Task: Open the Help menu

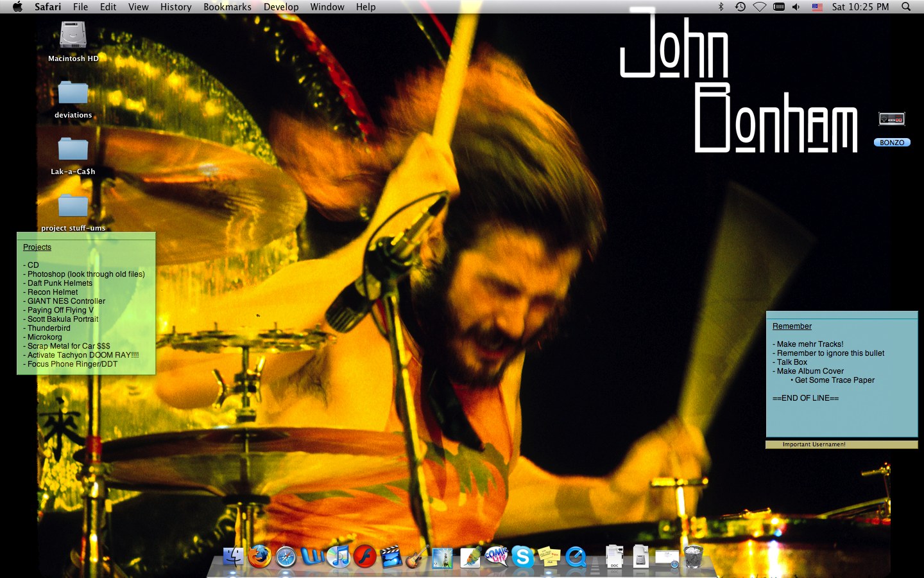Action: tap(366, 7)
